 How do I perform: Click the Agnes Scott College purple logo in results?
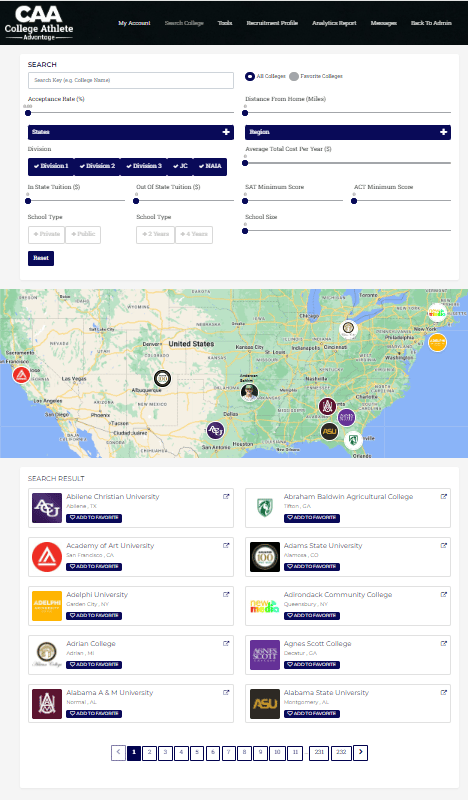pyautogui.click(x=265, y=655)
